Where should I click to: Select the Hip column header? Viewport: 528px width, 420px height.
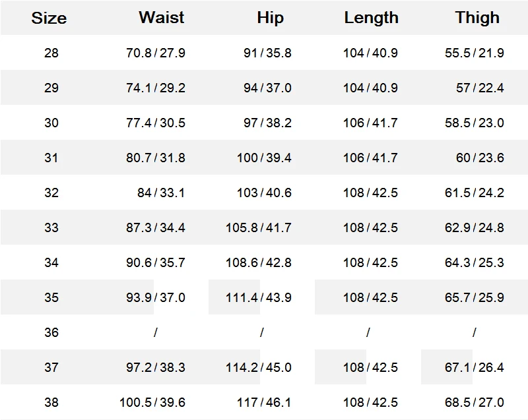270,18
